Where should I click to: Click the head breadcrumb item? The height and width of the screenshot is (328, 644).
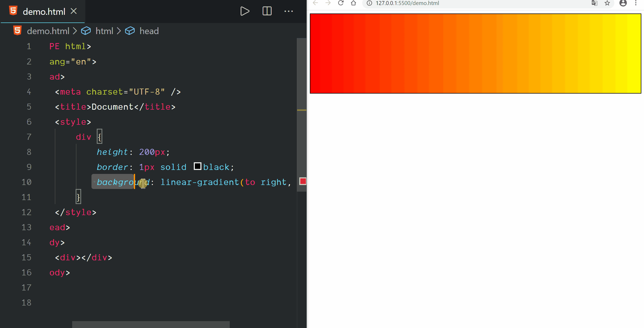[149, 31]
